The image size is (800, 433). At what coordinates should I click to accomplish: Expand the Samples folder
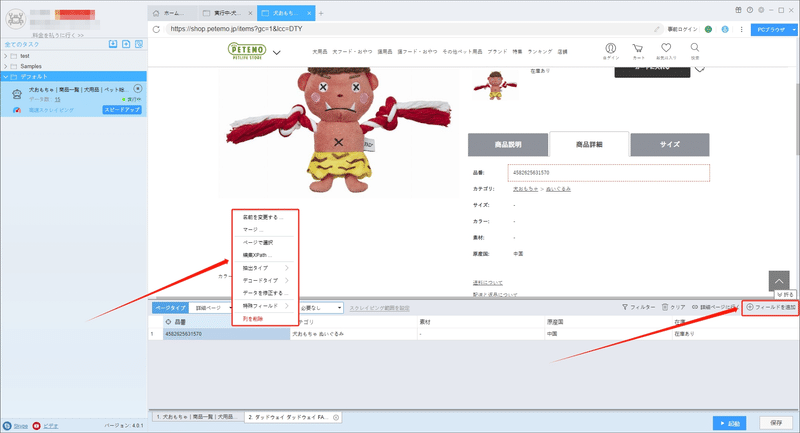click(6, 66)
